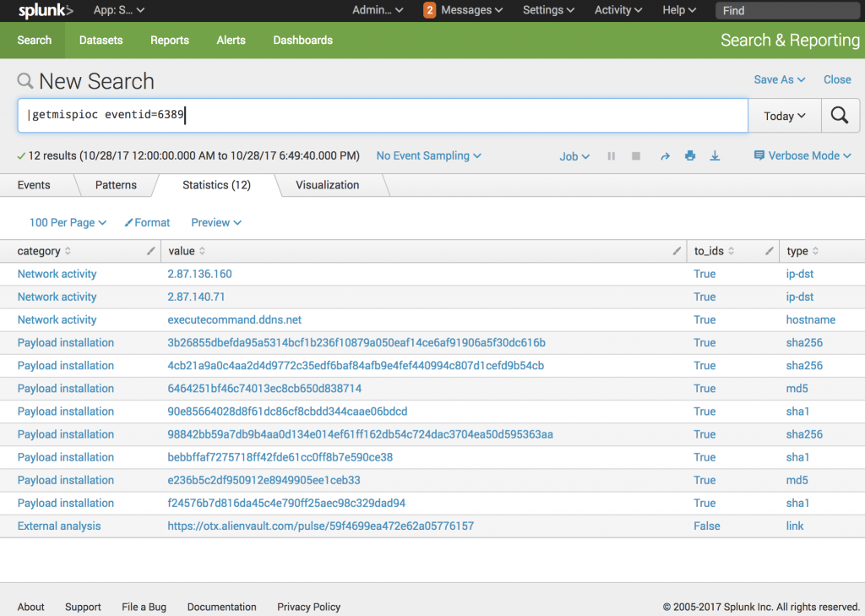Image resolution: width=865 pixels, height=616 pixels.
Task: Click the executecommand.ddns.net value link
Action: click(235, 319)
